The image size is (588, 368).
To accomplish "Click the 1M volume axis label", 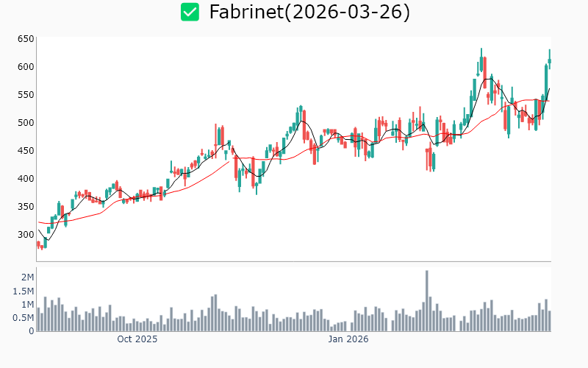I will [27, 304].
